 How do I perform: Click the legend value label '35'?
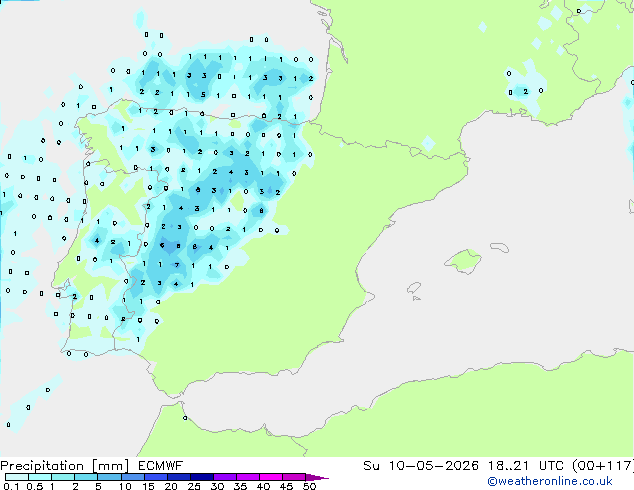coord(240,486)
